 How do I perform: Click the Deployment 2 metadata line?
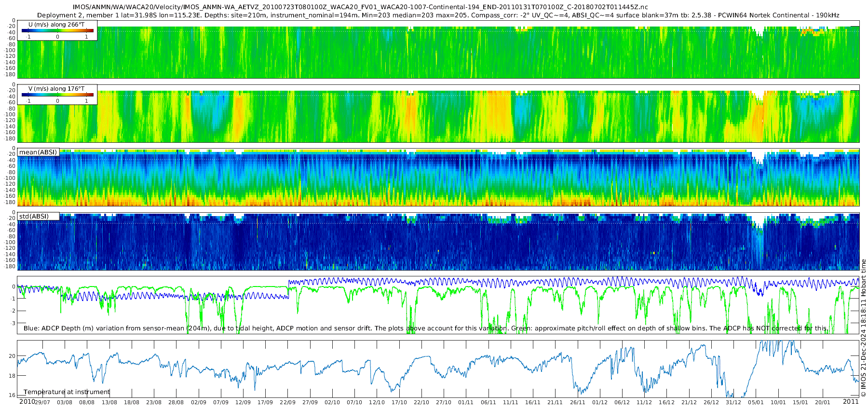click(x=438, y=15)
